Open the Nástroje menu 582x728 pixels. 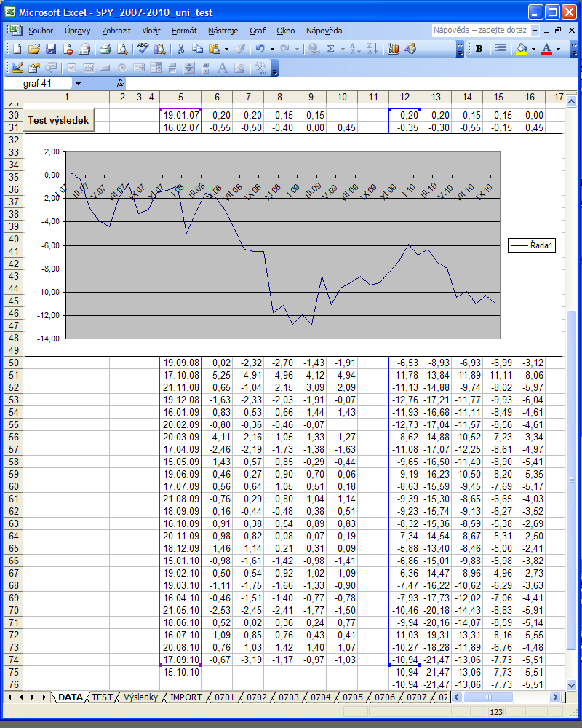point(223,31)
